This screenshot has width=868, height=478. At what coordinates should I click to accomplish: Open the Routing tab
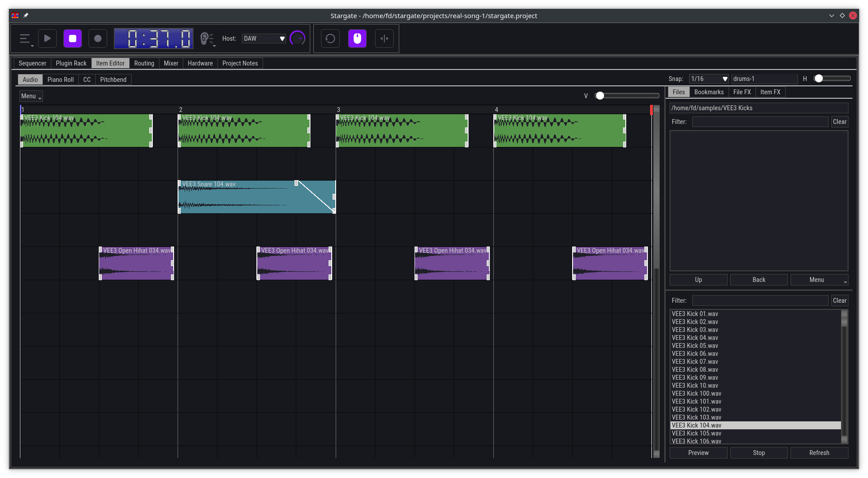click(x=144, y=63)
